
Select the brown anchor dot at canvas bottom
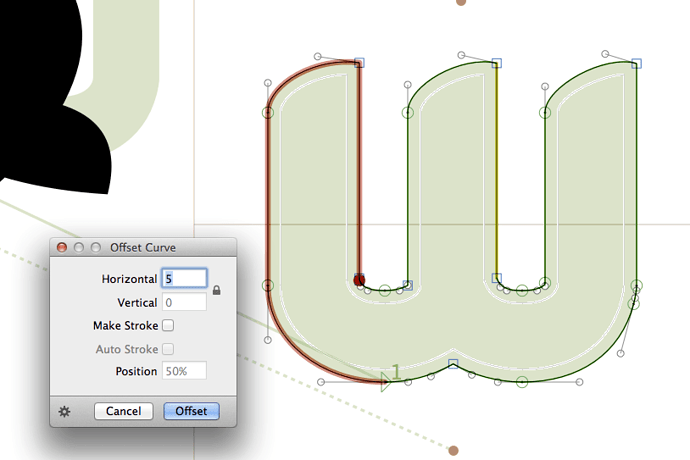pos(454,451)
